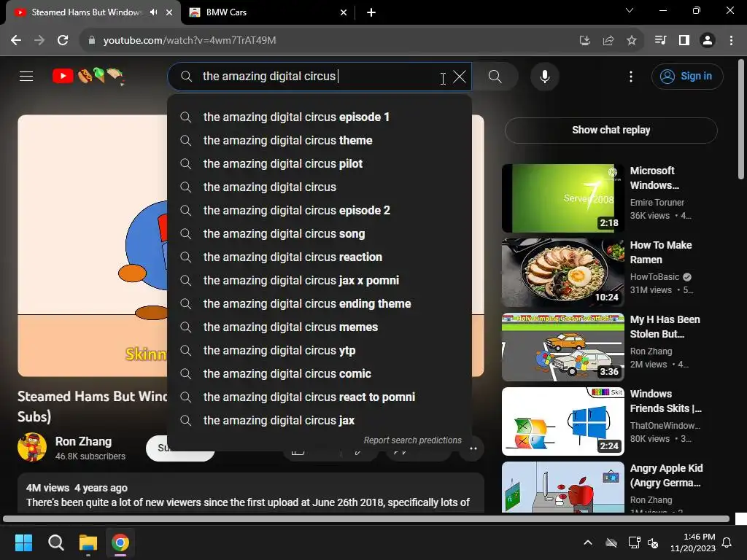Go forward in browser history
This screenshot has height=560, width=747.
39,41
